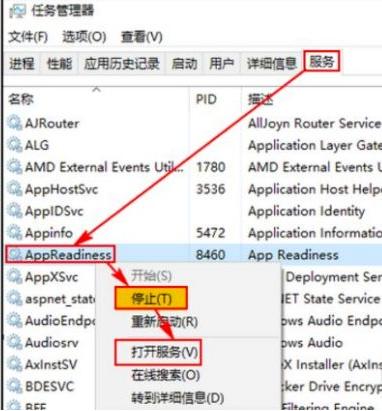
Task: Select the BDESVC service name
Action: point(49,387)
